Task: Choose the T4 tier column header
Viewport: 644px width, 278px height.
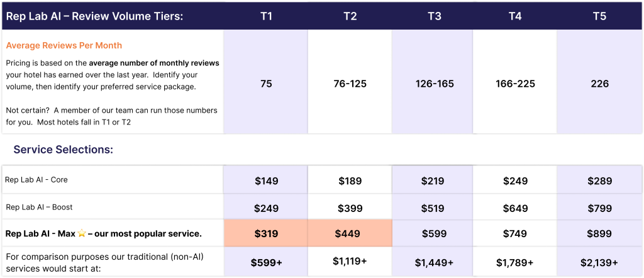Action: [x=515, y=16]
